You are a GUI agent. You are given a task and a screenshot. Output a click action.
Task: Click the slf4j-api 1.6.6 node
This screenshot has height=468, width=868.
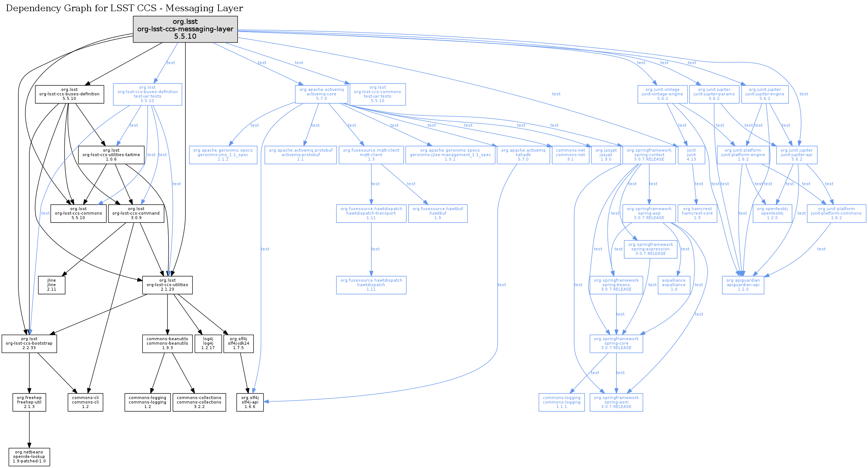tap(250, 402)
